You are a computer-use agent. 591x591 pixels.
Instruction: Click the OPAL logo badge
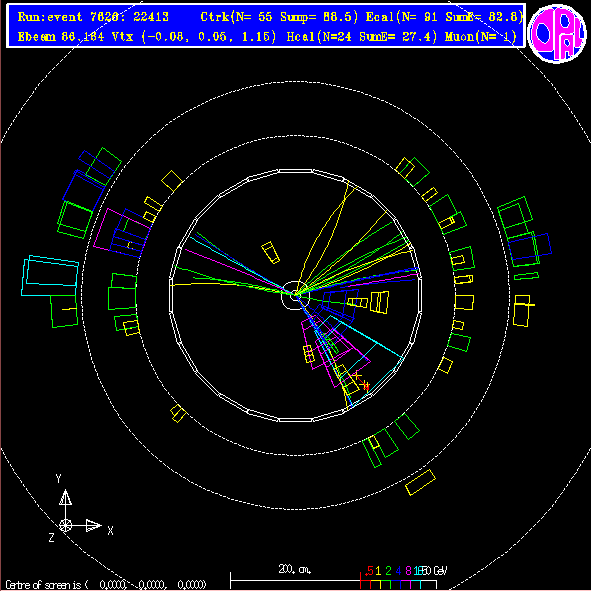click(x=557, y=33)
